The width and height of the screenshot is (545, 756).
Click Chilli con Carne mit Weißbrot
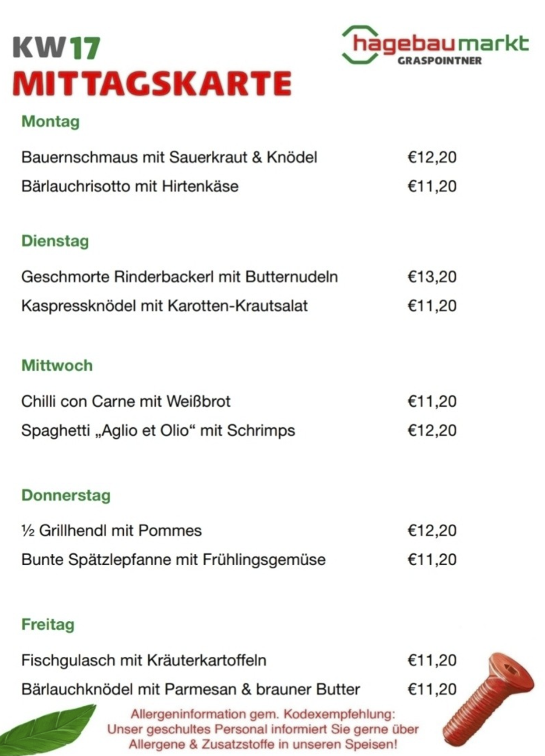pyautogui.click(x=126, y=401)
